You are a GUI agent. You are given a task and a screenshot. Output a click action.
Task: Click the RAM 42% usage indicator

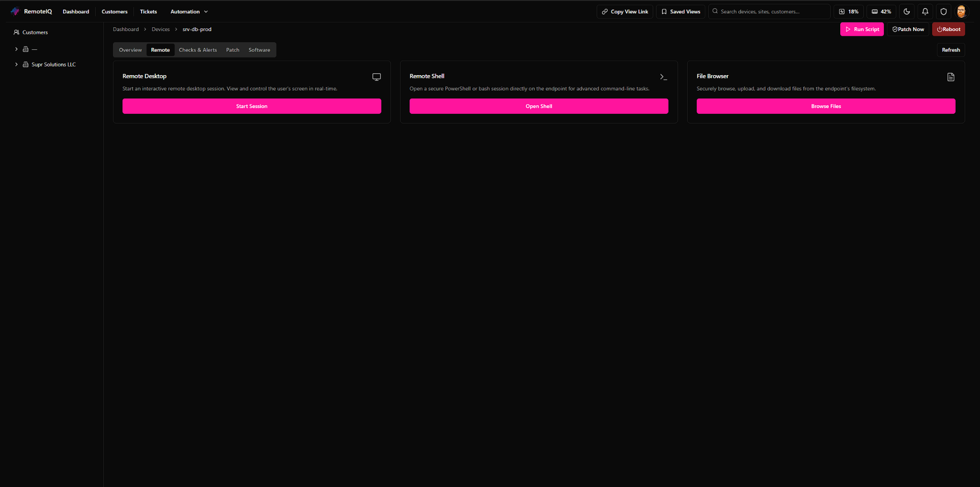pyautogui.click(x=881, y=11)
